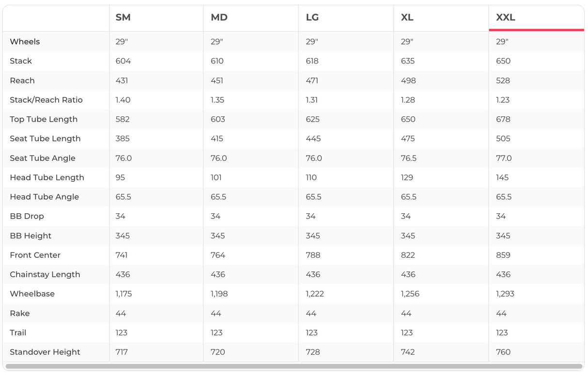This screenshot has width=588, height=377.
Task: Select the LG size column header
Action: coord(312,18)
